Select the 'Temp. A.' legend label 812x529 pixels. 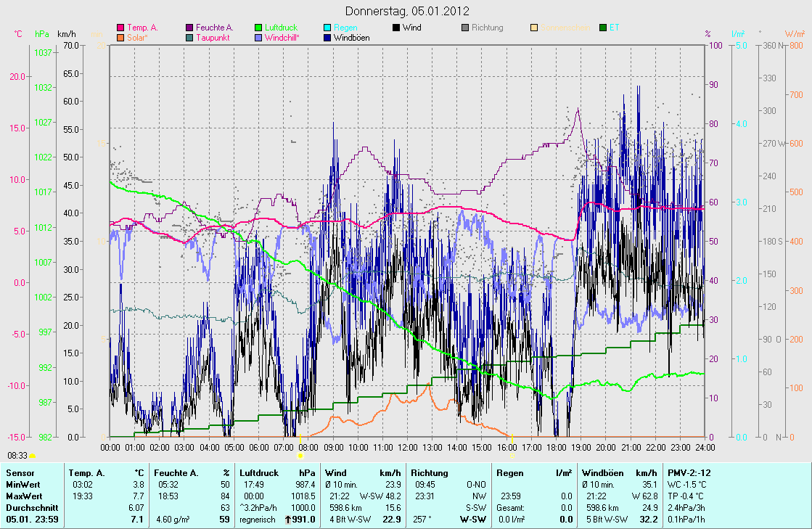[142, 28]
